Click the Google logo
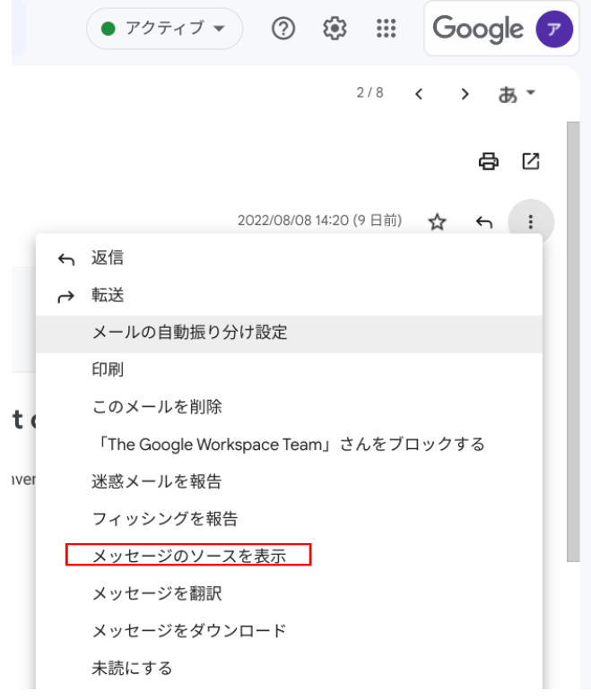Image resolution: width=591 pixels, height=700 pixels. (x=477, y=29)
